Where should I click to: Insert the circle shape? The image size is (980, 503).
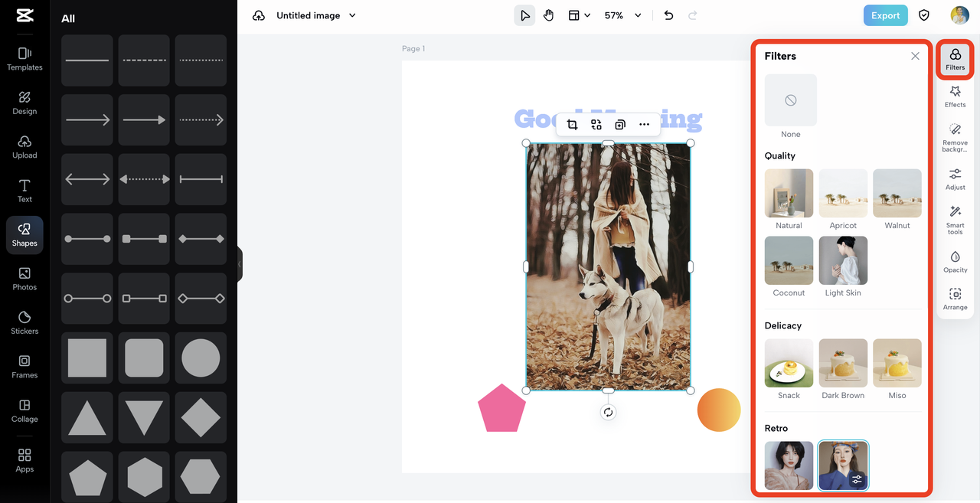[x=201, y=358]
